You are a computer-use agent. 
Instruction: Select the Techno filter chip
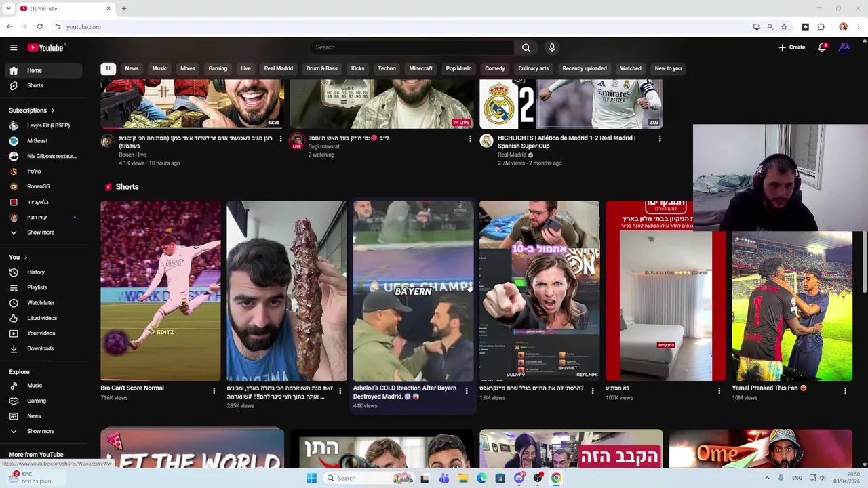(387, 68)
